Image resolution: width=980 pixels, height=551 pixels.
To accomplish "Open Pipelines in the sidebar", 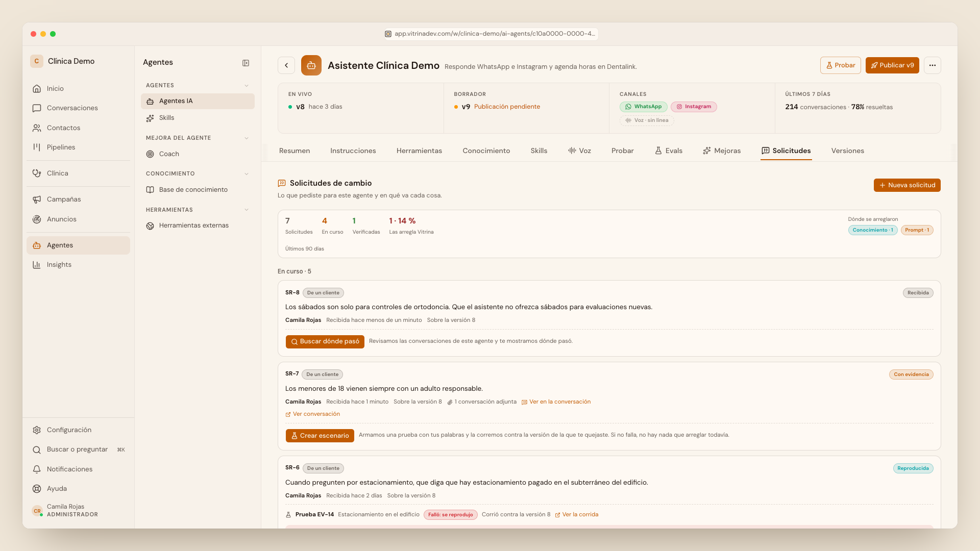I will [78, 147].
